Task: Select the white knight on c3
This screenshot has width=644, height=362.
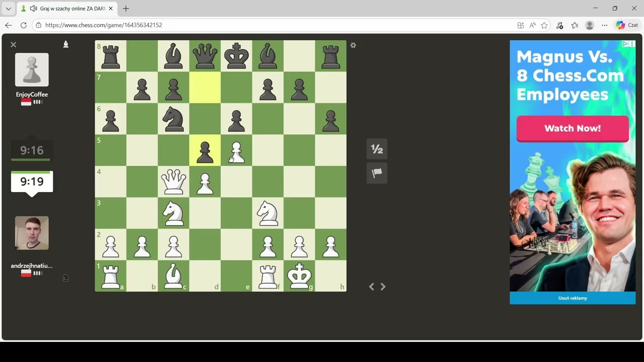Action: (x=174, y=213)
